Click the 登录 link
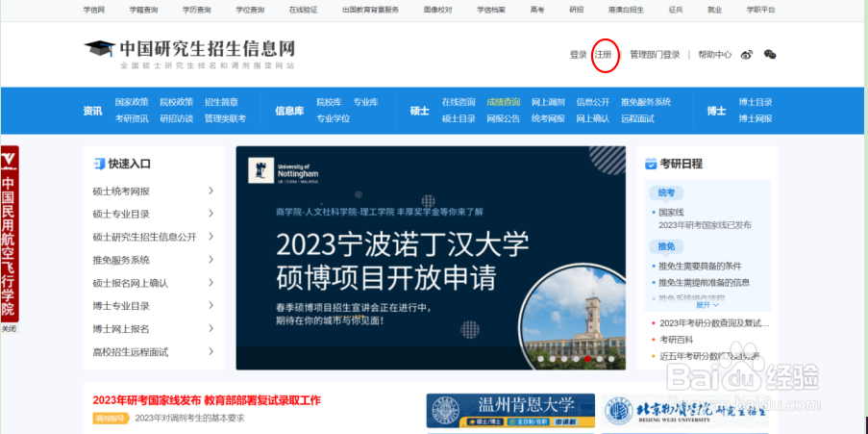Viewport: 868px width, 434px height. [x=578, y=55]
